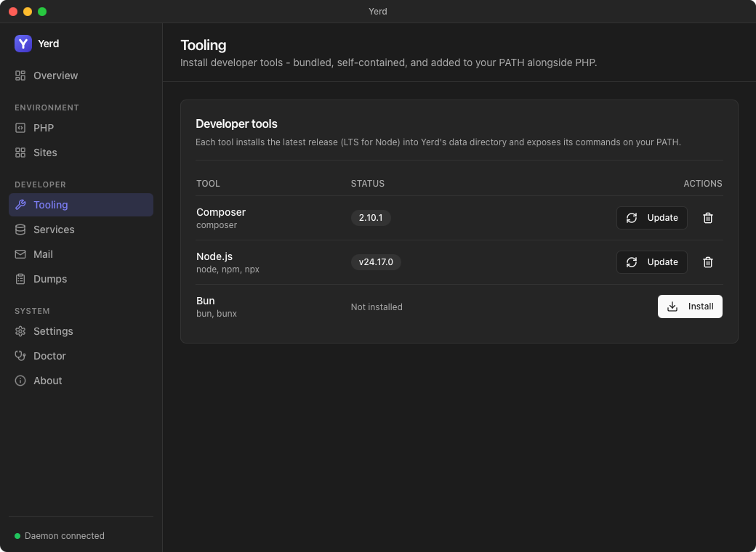This screenshot has height=552, width=756.
Task: Open the Doctor page
Action: (81, 356)
